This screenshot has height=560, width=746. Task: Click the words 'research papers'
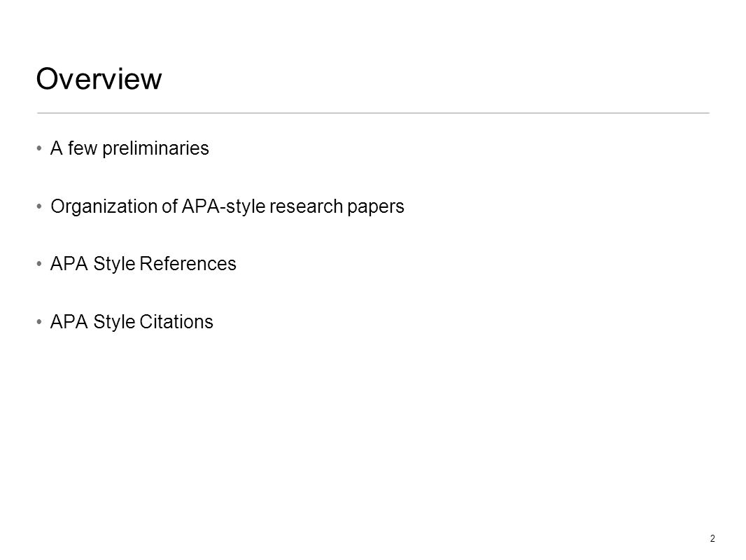pyautogui.click(x=337, y=207)
